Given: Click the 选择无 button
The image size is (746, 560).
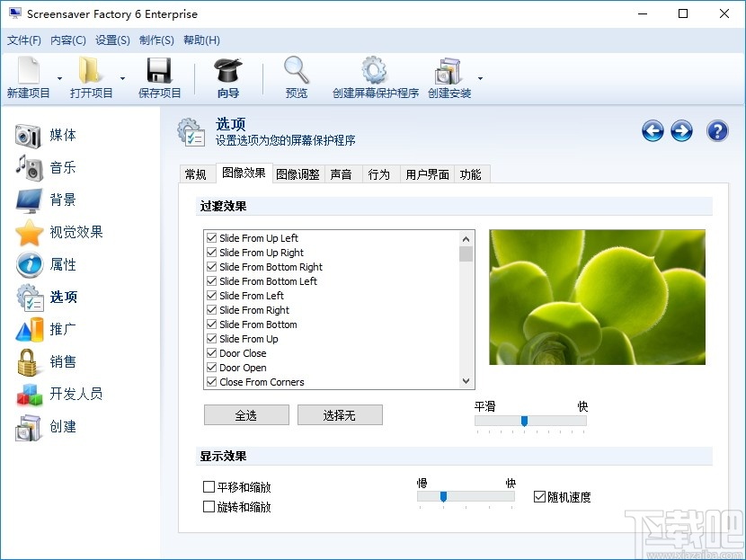Looking at the screenshot, I should tap(340, 415).
